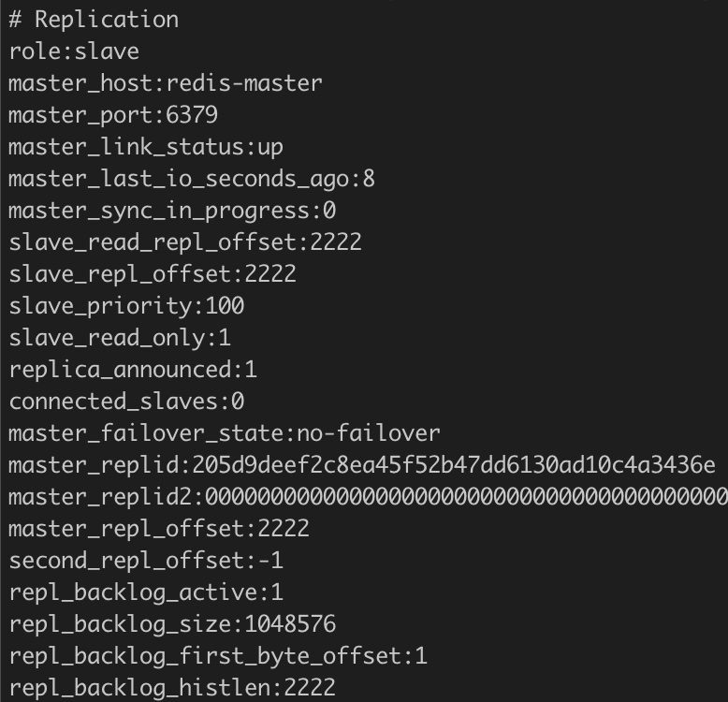
Task: Click the 'master_port:6379' text
Action: (x=113, y=115)
